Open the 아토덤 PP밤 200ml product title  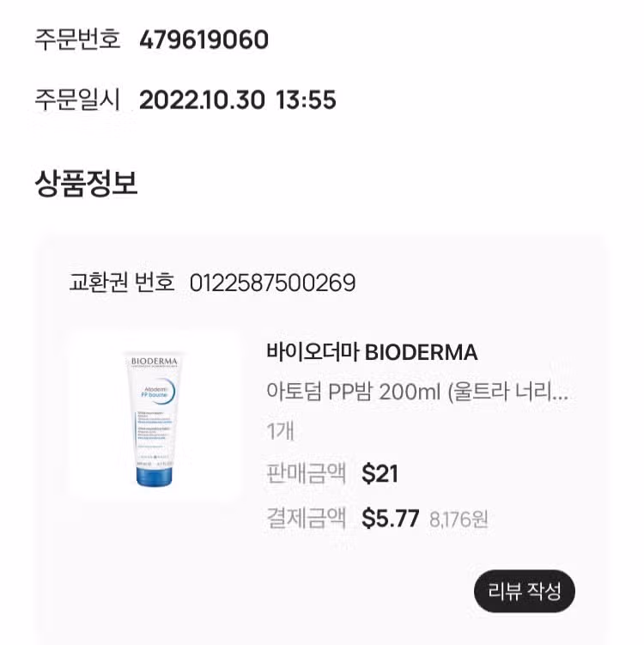coord(417,392)
